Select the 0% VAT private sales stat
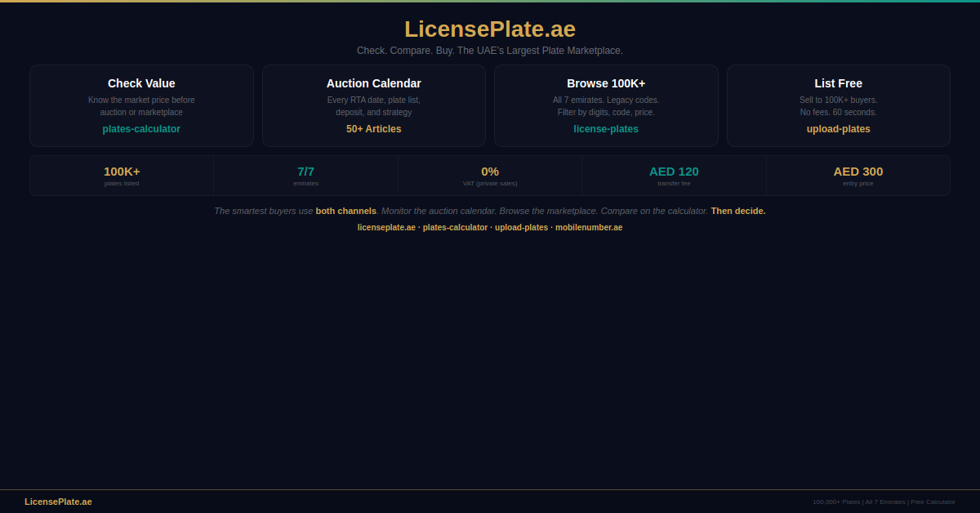The width and height of the screenshot is (980, 513). pos(490,175)
